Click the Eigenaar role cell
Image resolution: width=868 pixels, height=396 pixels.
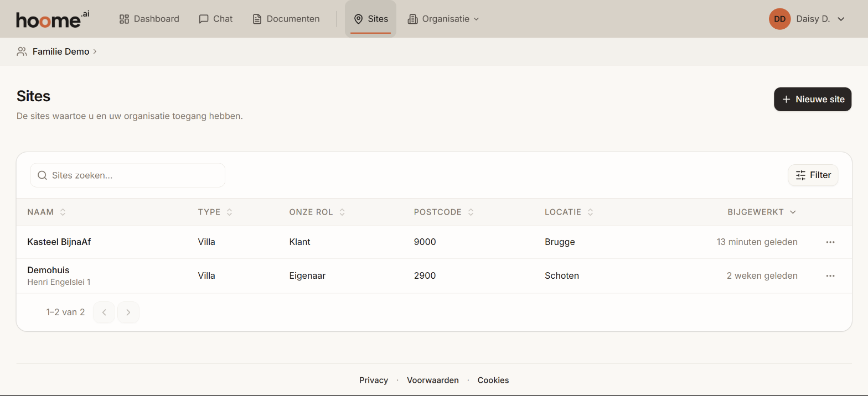[x=307, y=275]
